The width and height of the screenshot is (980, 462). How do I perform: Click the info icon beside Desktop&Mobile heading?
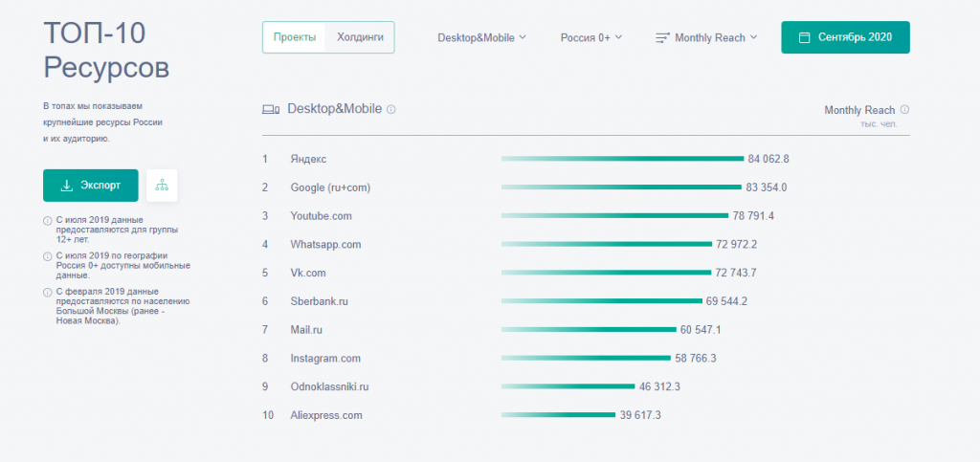coord(391,109)
